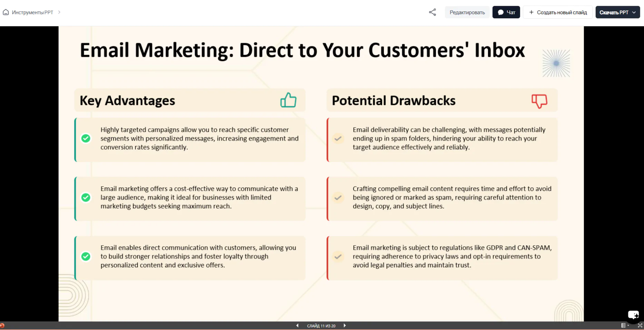Go to next slide arrow
644x330 pixels.
click(x=345, y=326)
